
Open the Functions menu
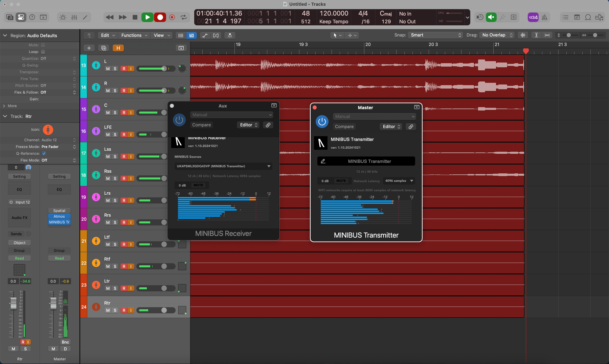[x=134, y=35]
